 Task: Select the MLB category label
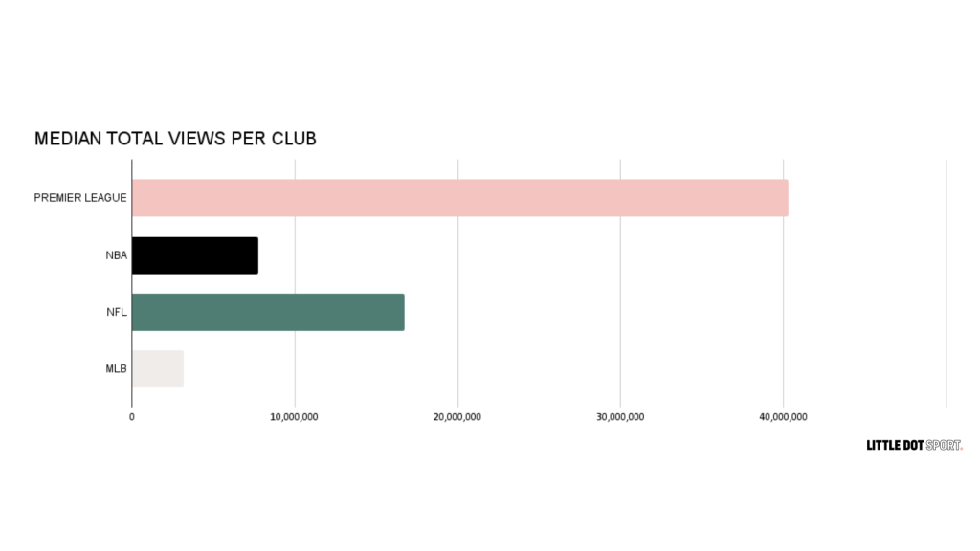[x=117, y=369]
